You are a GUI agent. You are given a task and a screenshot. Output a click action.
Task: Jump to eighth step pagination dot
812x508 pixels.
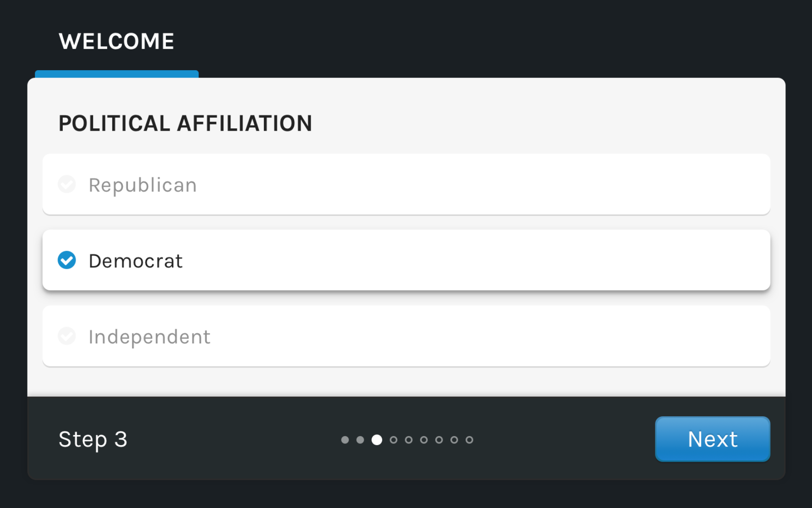454,440
